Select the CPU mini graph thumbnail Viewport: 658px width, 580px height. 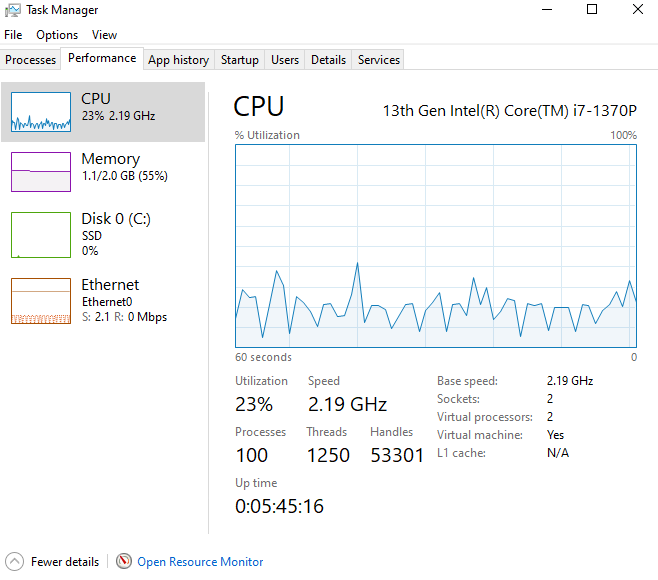pos(41,112)
